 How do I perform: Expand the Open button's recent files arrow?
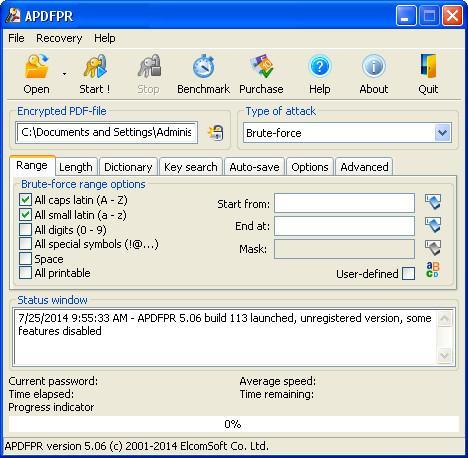point(64,74)
